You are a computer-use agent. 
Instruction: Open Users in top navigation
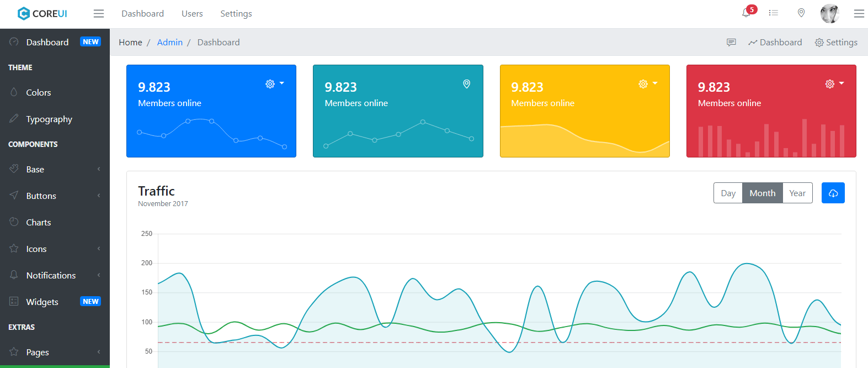pyautogui.click(x=192, y=13)
